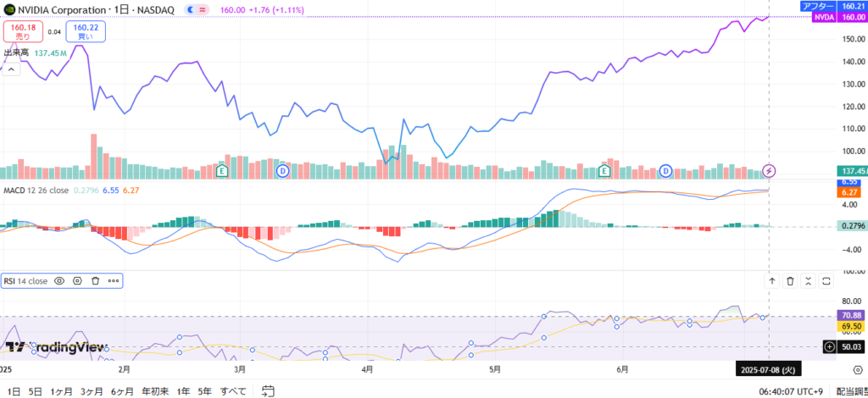Image resolution: width=868 pixels, height=398 pixels.
Task: Click the yellow 69.50 RSI average label
Action: [849, 326]
